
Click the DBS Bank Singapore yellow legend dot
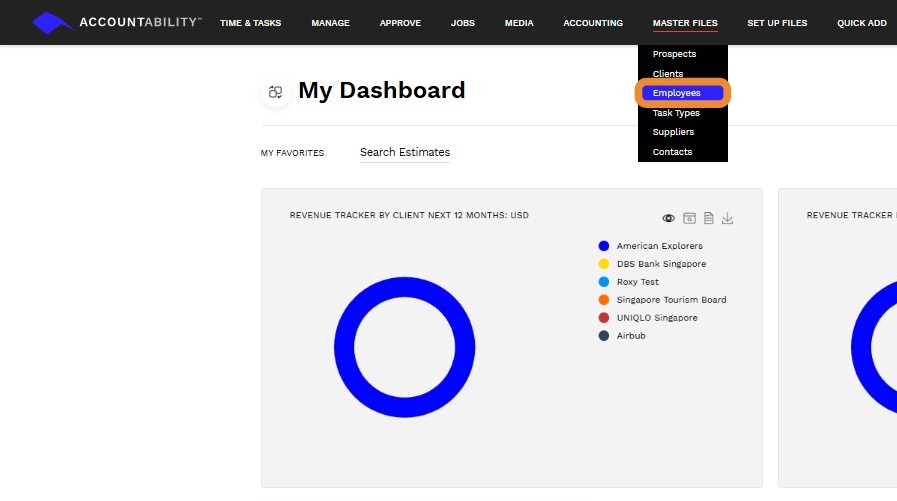point(604,264)
